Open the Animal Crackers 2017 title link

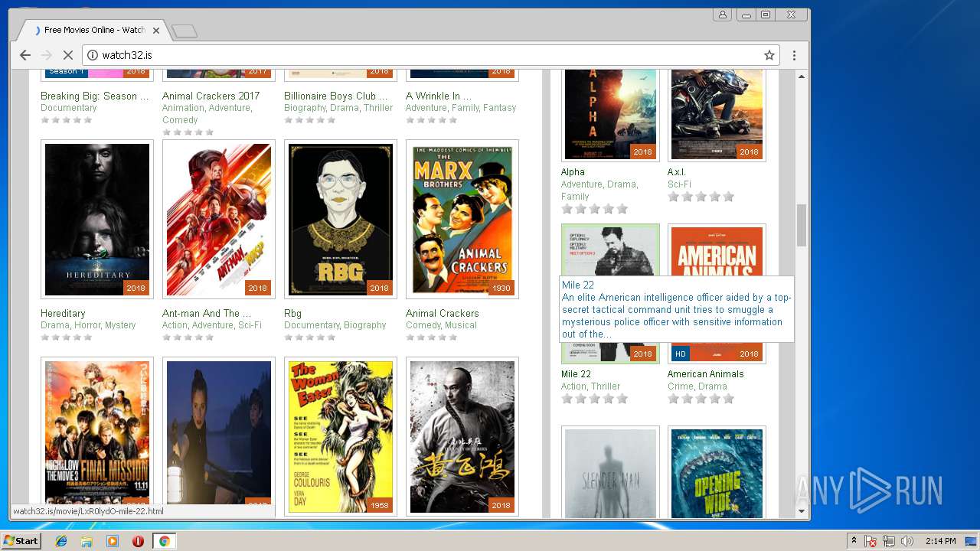(211, 96)
